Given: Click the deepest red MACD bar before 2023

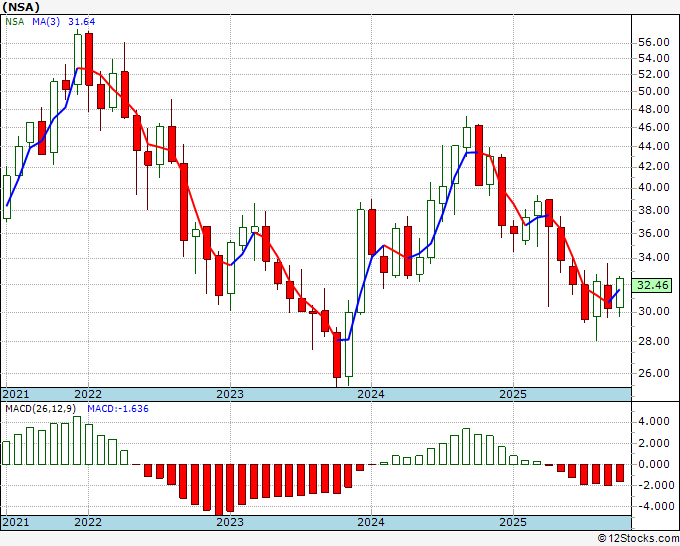Looking at the screenshot, I should click(219, 490).
